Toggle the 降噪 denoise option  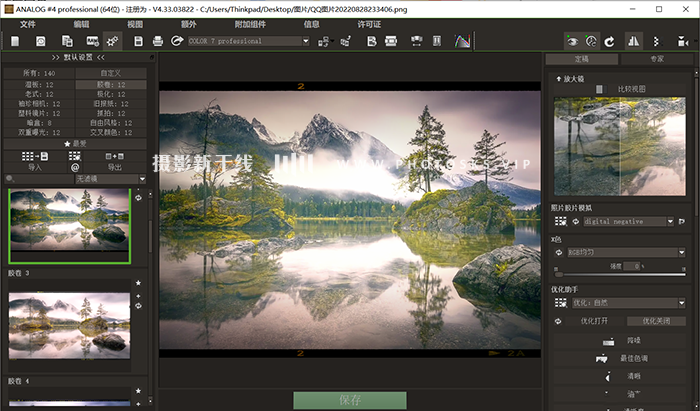point(620,340)
